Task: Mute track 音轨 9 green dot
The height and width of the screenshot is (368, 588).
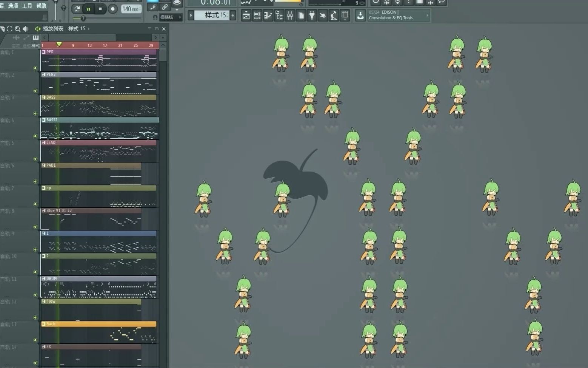Action: point(35,250)
